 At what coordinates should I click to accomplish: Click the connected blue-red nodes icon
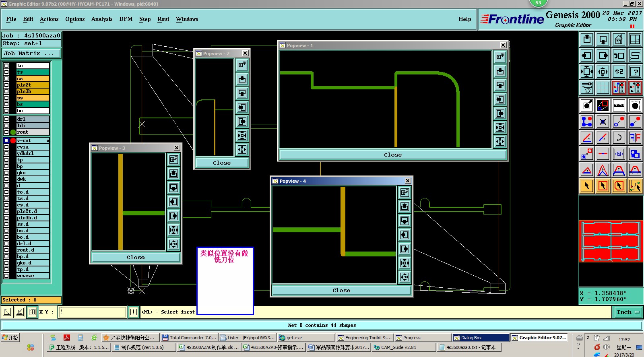pos(587,122)
